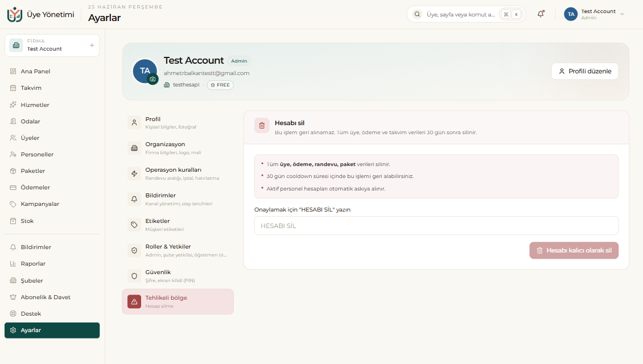Expand Test Account user menu chevron
Screen dimensions: 643x364
(622, 14)
